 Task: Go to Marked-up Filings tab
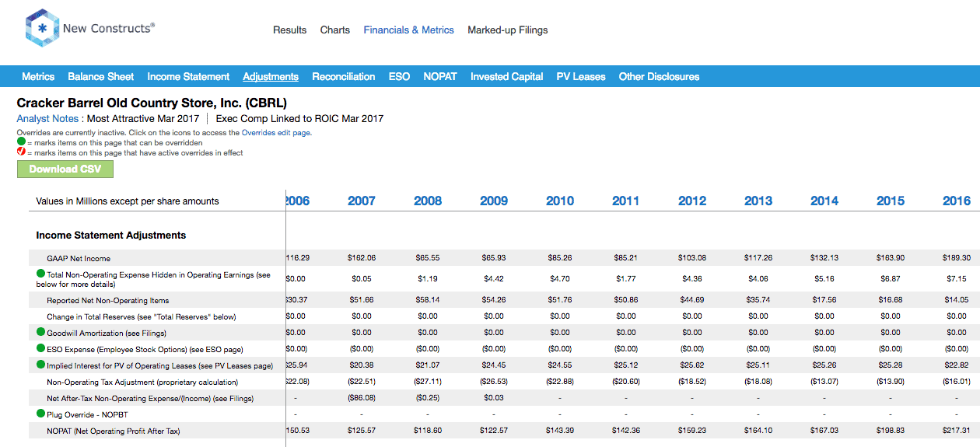tap(508, 30)
